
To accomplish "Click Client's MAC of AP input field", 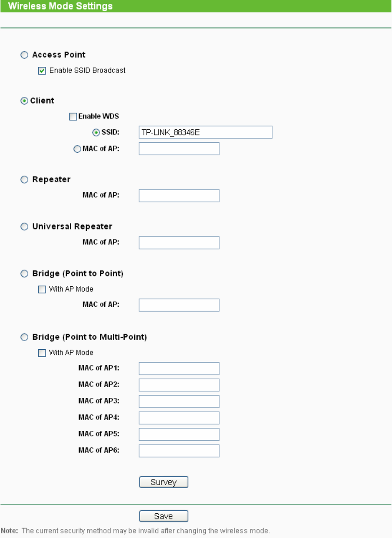I will pyautogui.click(x=179, y=149).
